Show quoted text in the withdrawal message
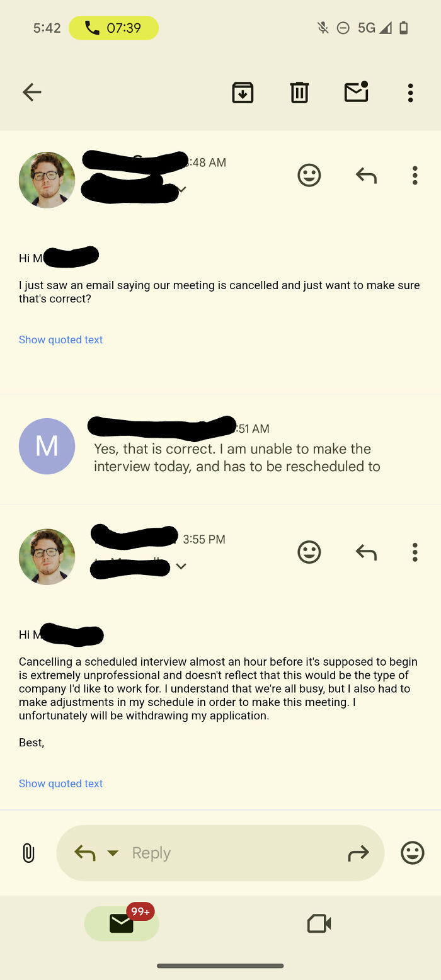Viewport: 441px width, 980px height. 60,783
